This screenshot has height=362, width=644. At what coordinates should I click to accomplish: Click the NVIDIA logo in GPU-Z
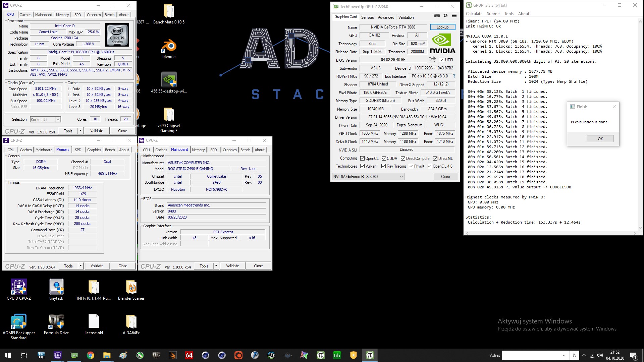(x=442, y=44)
